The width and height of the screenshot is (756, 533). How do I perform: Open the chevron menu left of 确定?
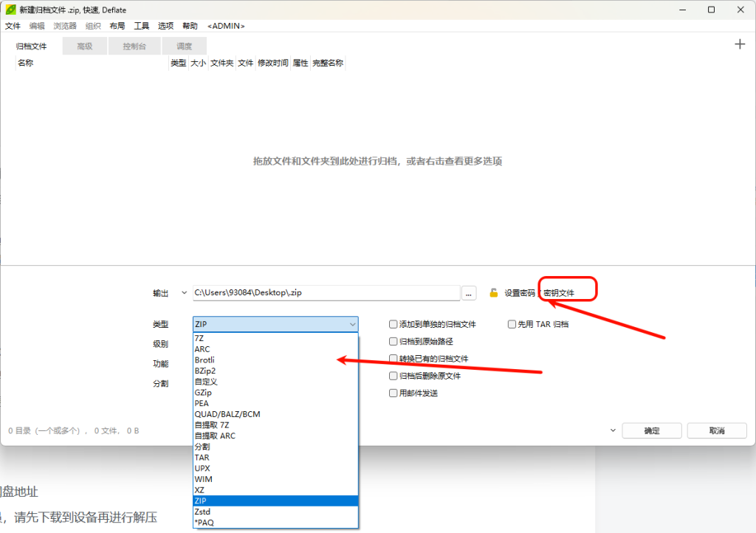click(612, 430)
